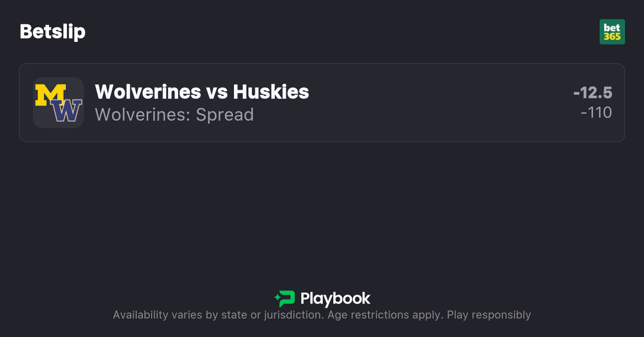This screenshot has width=644, height=337.
Task: Click the word Huskies in matchup title
Action: 271,92
